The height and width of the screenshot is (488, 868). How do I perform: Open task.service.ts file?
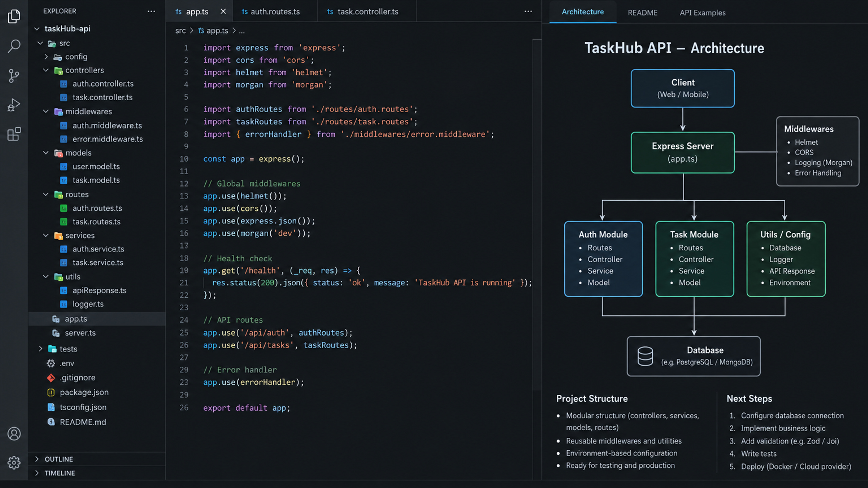tap(98, 263)
